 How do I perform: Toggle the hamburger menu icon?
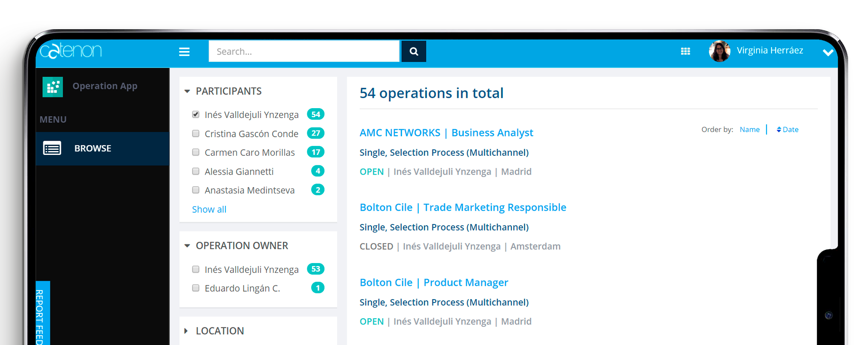pyautogui.click(x=184, y=52)
